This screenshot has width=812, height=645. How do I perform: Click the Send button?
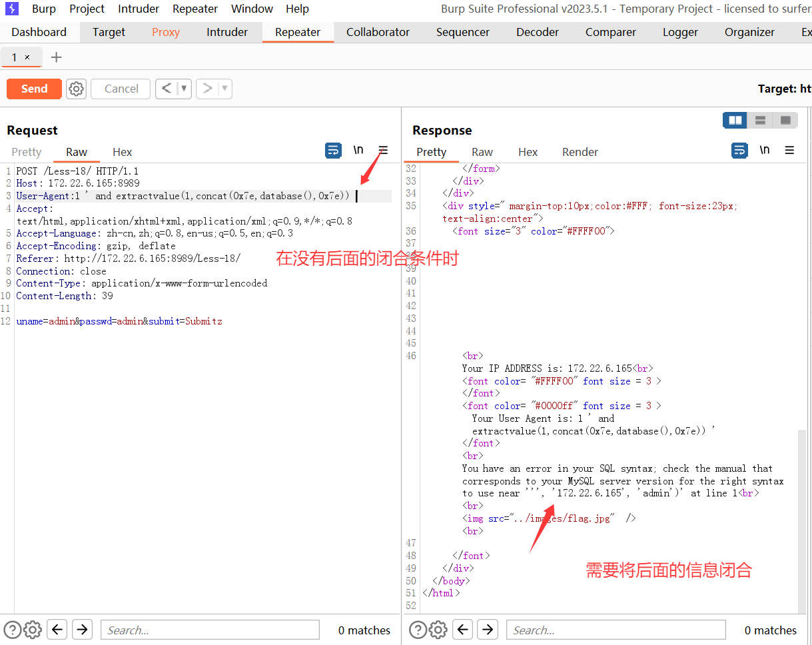click(34, 89)
